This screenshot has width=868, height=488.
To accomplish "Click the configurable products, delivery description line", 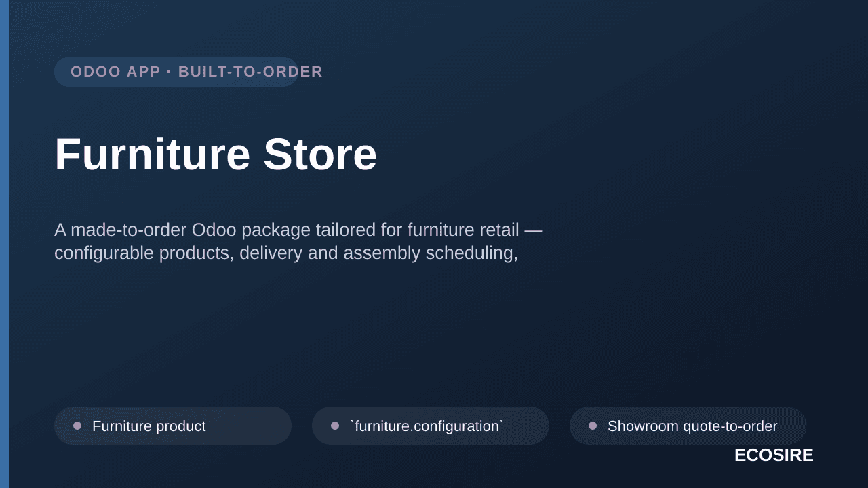I will (x=286, y=253).
